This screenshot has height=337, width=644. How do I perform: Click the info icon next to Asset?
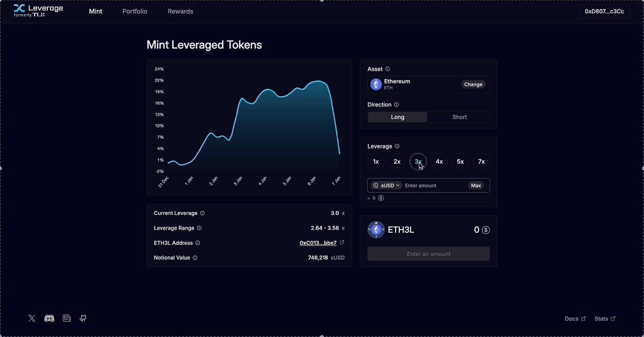coord(388,69)
